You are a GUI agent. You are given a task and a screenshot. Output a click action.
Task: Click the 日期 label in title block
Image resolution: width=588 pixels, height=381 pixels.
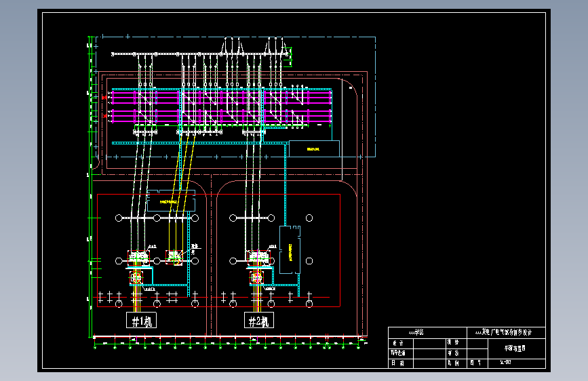pos(398,363)
